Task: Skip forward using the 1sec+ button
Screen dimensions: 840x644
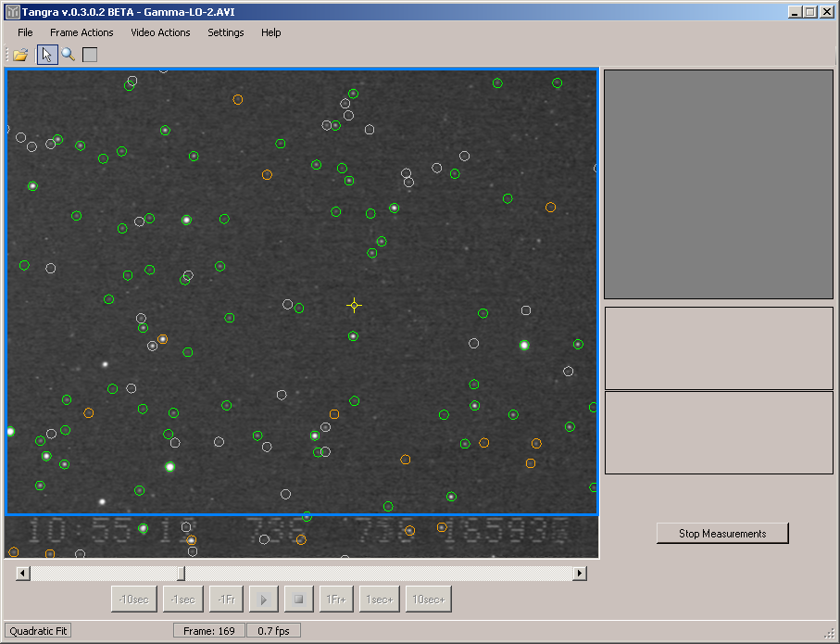Action: coord(380,600)
